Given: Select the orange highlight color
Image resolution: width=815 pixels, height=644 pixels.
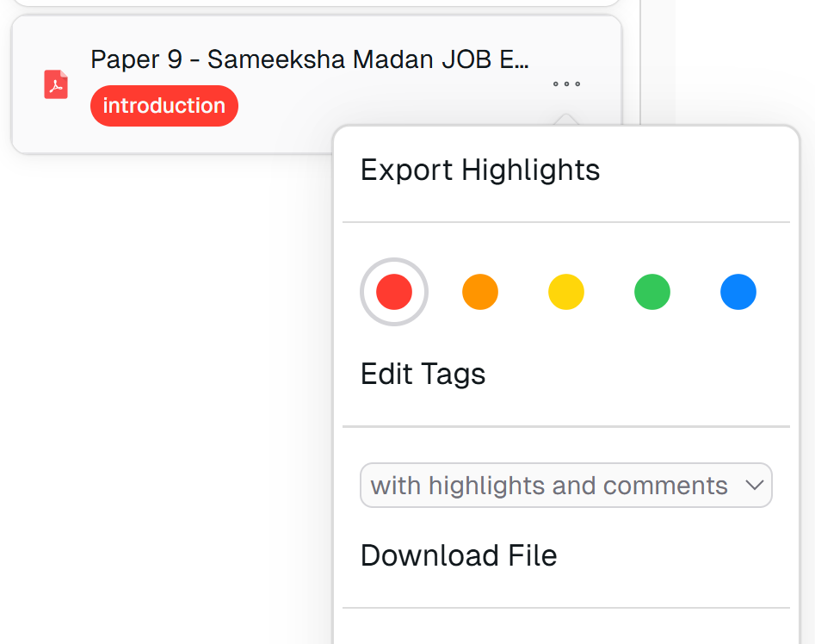Looking at the screenshot, I should point(479,292).
